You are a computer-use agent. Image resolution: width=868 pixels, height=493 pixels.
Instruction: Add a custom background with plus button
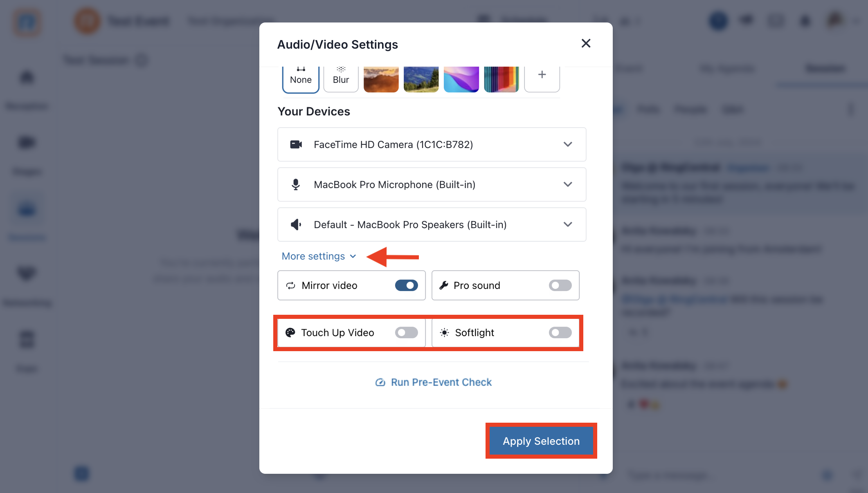[542, 75]
